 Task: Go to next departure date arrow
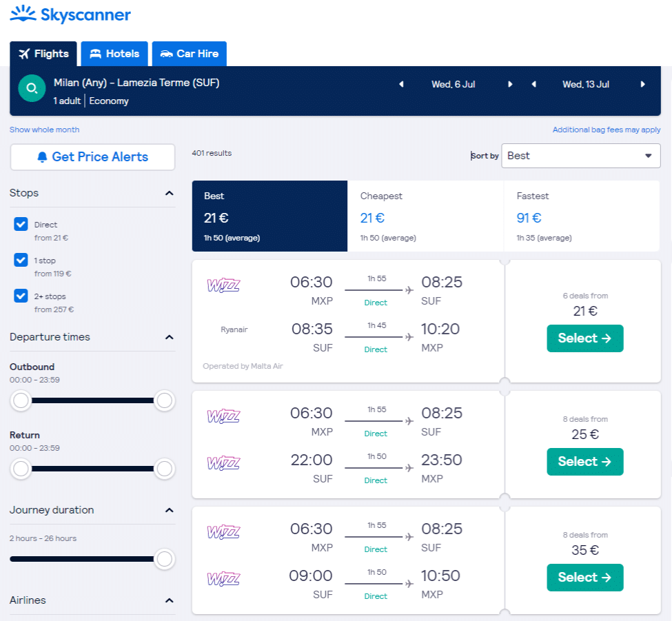[510, 85]
